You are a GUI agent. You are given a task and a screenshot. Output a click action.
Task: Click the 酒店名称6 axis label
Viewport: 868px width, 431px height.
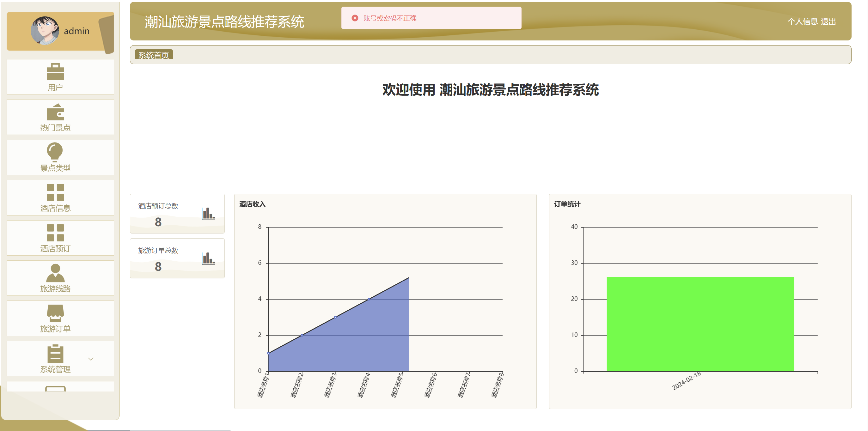(x=430, y=385)
